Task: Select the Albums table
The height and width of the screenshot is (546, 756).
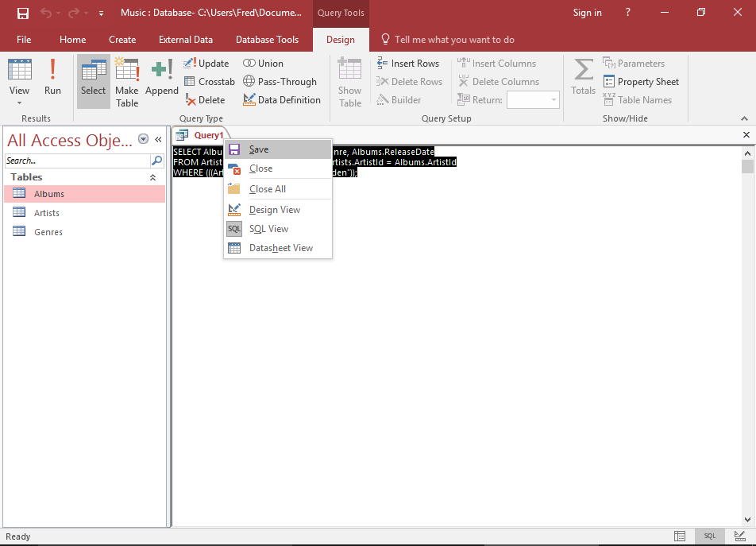Action: click(85, 194)
